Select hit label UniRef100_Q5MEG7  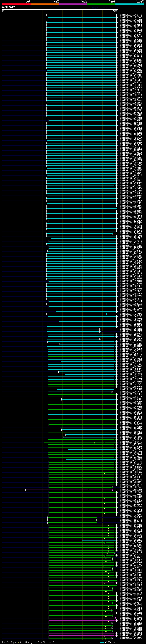(x=131, y=339)
